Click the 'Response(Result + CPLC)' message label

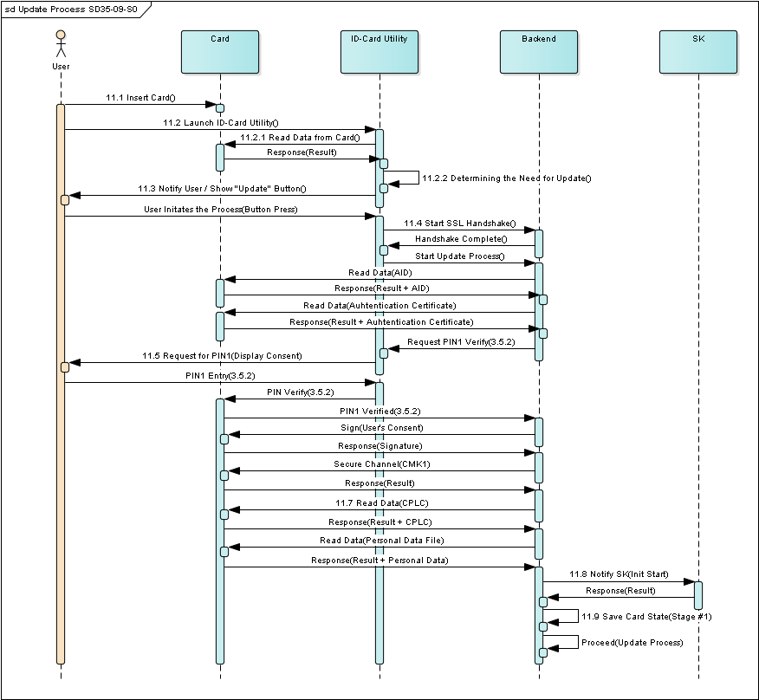(380, 522)
